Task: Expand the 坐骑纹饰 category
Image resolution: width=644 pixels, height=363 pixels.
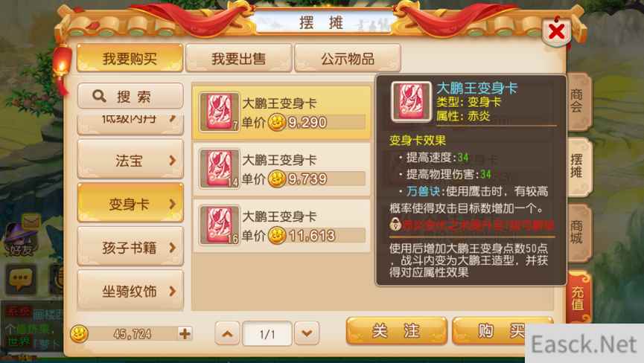Action: (x=130, y=291)
